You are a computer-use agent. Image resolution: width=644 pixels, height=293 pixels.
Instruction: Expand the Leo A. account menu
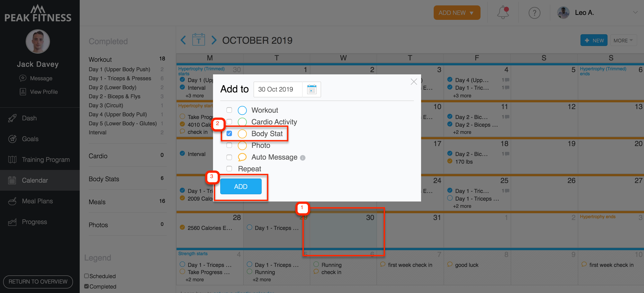(x=635, y=13)
